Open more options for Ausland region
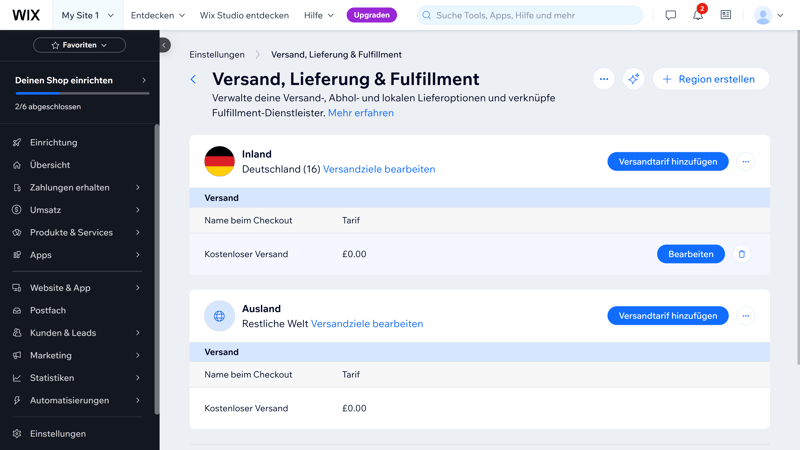This screenshot has width=800, height=450. tap(745, 316)
